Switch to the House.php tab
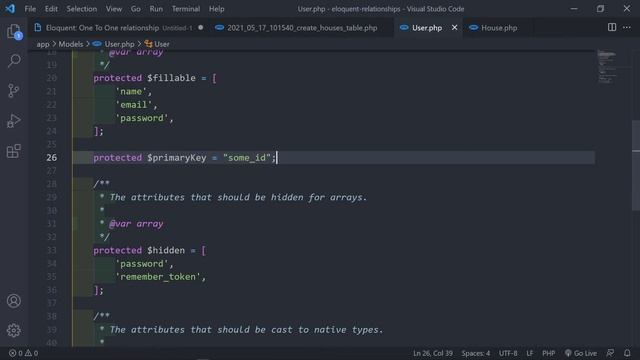Viewport: 640px width, 360px height. 499,27
